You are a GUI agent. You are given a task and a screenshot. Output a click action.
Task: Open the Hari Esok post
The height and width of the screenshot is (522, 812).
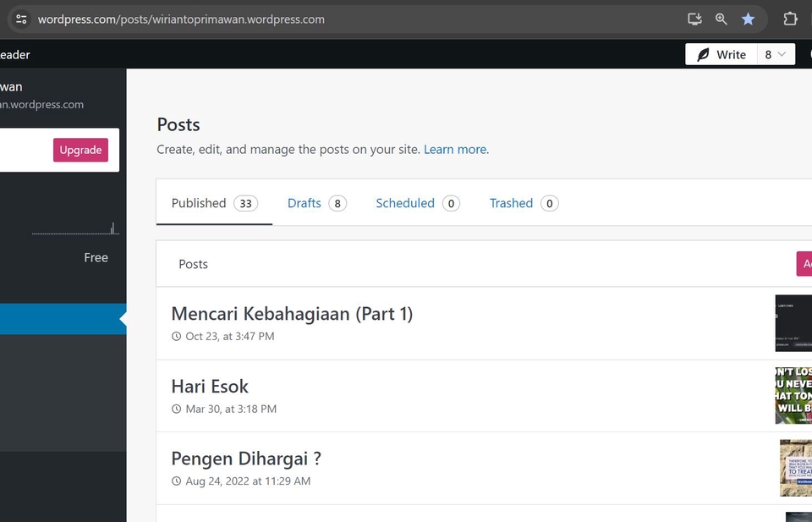tap(210, 387)
